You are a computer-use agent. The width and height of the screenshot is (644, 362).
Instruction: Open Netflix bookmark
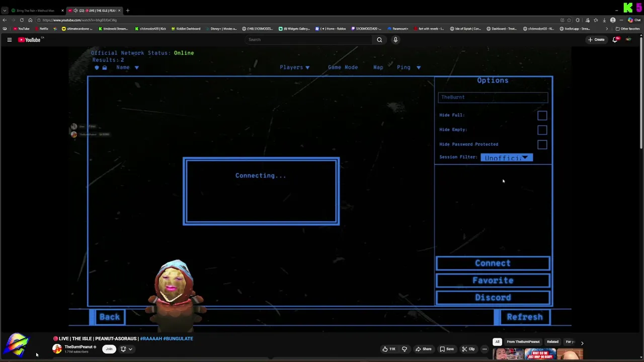[x=42, y=29]
